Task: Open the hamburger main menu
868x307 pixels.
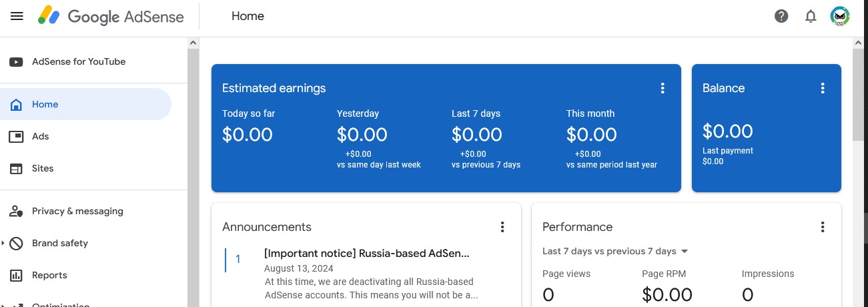Action: [x=17, y=16]
